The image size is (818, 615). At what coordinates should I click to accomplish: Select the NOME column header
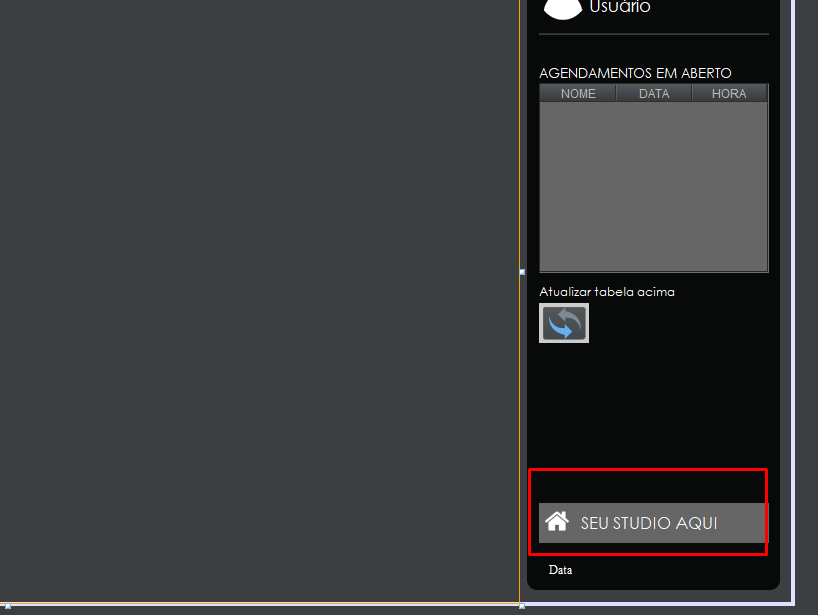tap(578, 93)
